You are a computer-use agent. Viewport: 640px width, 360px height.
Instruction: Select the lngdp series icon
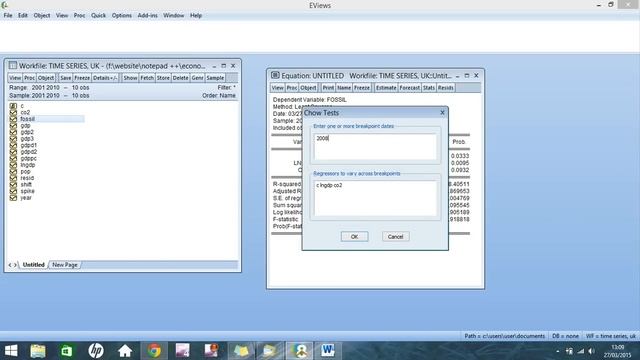13,165
